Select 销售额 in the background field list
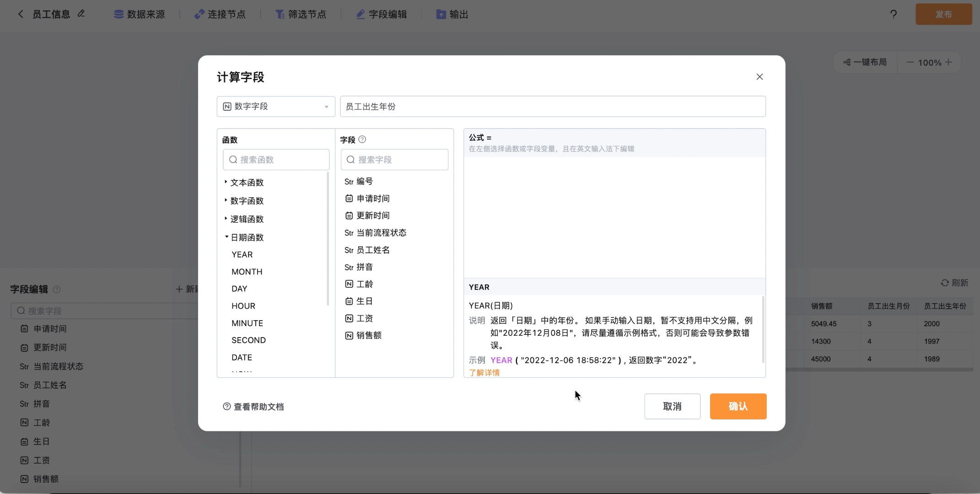 point(39,479)
